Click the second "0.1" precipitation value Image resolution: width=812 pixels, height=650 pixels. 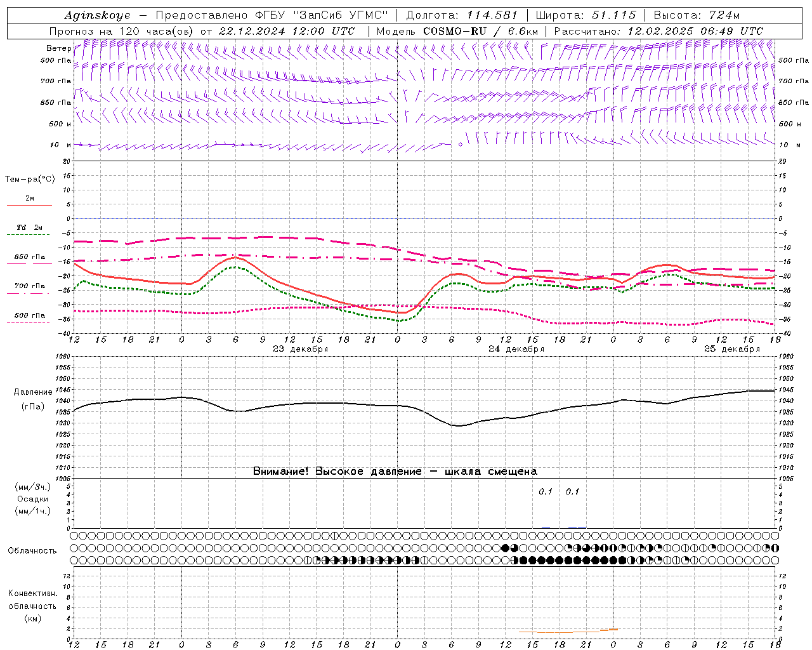click(572, 491)
